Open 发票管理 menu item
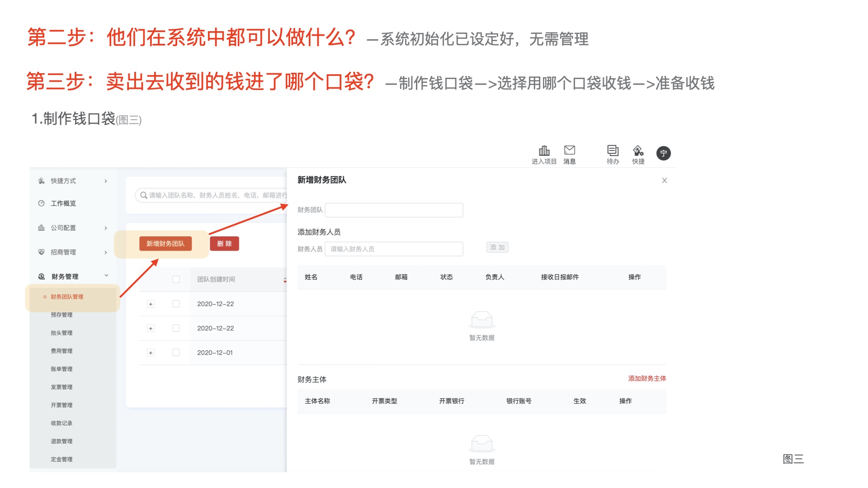This screenshot has width=868, height=488. (61, 387)
